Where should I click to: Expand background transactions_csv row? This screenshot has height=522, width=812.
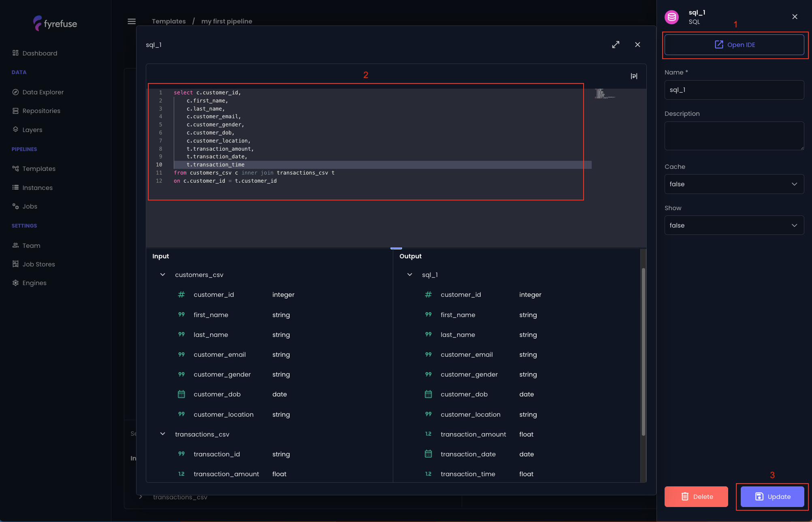pyautogui.click(x=141, y=497)
